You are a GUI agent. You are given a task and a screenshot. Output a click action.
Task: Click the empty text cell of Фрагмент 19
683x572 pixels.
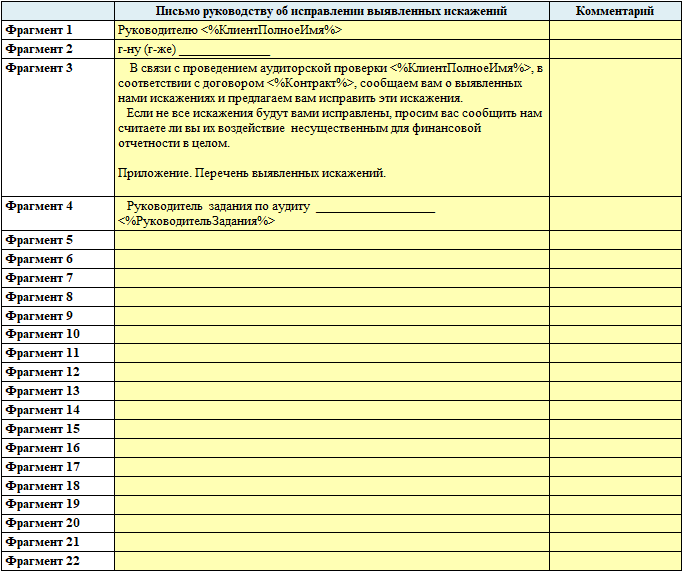coord(331,504)
